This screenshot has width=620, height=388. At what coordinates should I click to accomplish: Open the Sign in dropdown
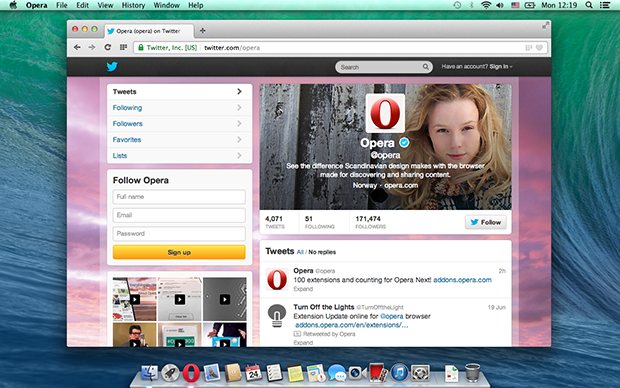pos(501,66)
